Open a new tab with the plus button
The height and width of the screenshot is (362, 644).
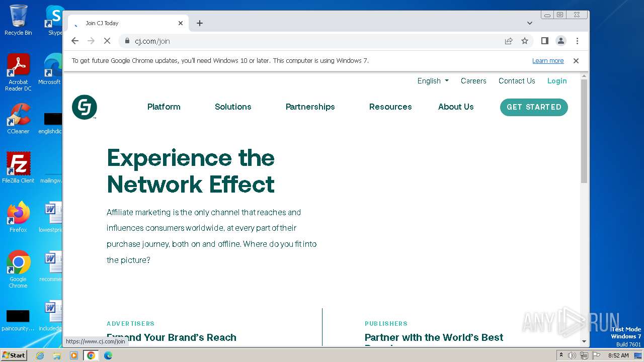pyautogui.click(x=200, y=23)
